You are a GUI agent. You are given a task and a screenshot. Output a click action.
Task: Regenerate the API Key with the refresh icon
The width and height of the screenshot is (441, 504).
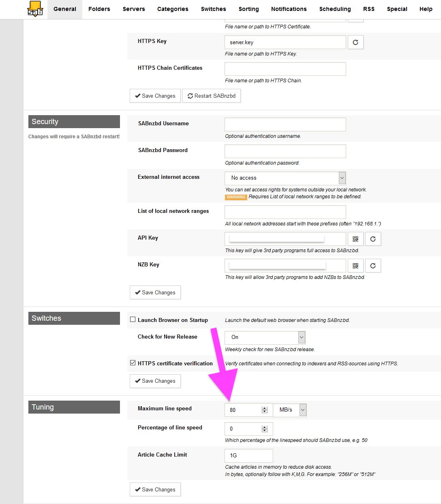coord(373,239)
